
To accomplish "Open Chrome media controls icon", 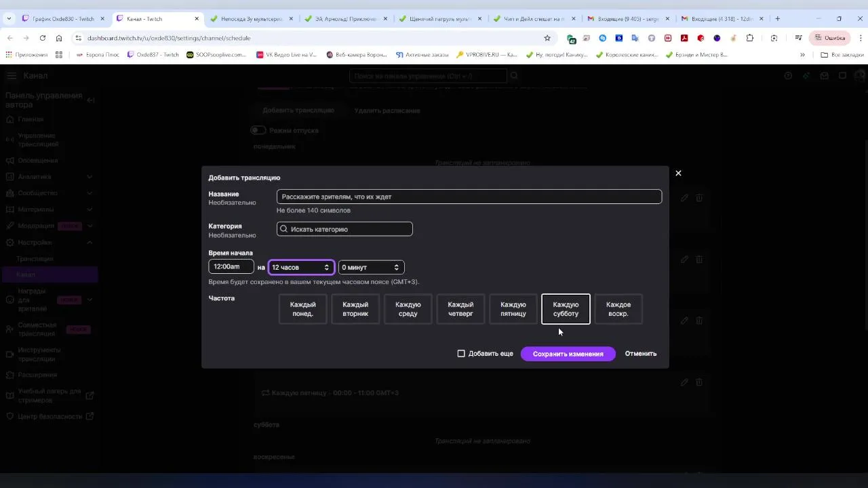I will click(797, 38).
